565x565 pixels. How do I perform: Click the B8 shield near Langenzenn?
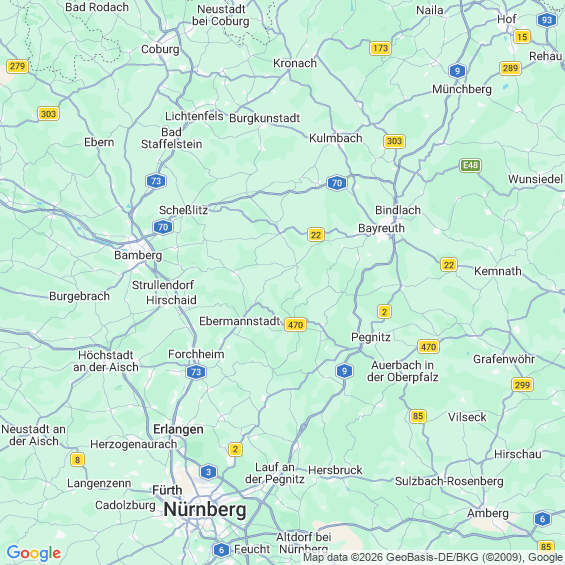[x=77, y=460]
